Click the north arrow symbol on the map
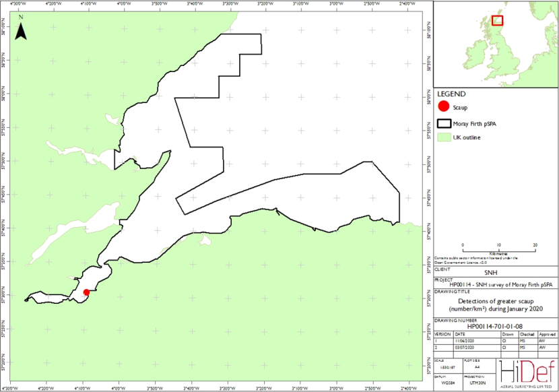The image size is (559, 392). point(21,28)
